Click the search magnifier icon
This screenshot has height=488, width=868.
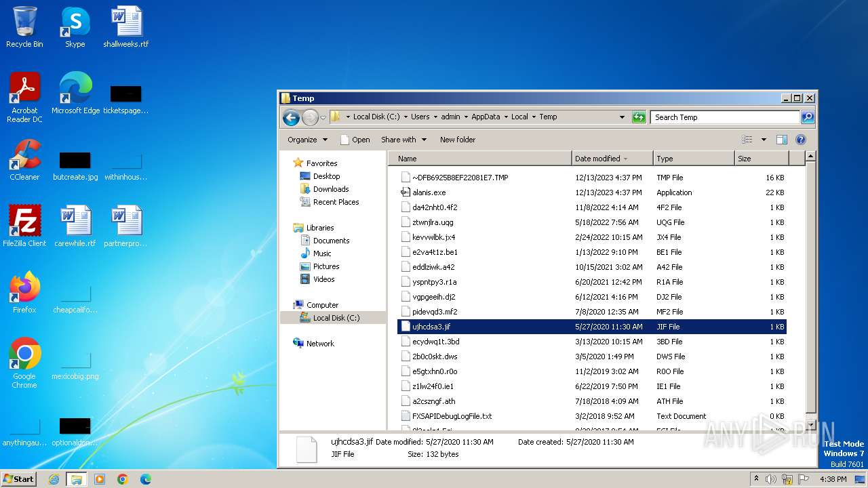[x=807, y=117]
